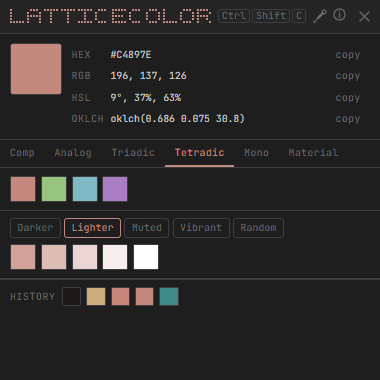The height and width of the screenshot is (380, 380).
Task: Click the Ctrl shortcut key badge
Action: (234, 16)
